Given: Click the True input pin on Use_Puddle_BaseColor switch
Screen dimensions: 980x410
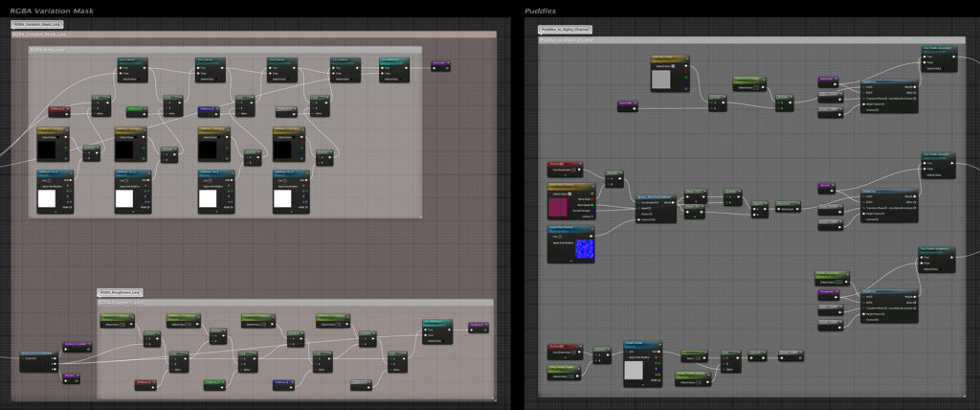Looking at the screenshot, I should point(925,57).
